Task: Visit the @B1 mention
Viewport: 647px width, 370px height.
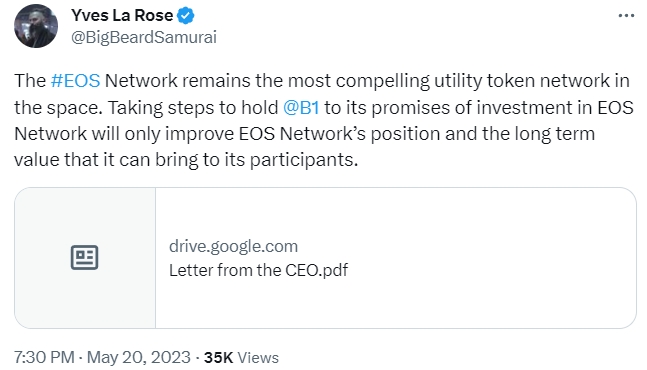Action: pos(301,108)
